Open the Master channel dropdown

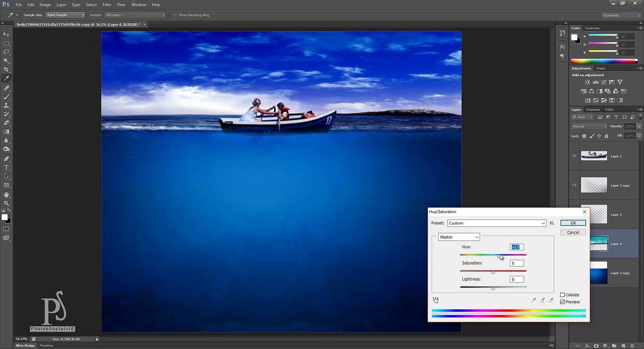459,237
